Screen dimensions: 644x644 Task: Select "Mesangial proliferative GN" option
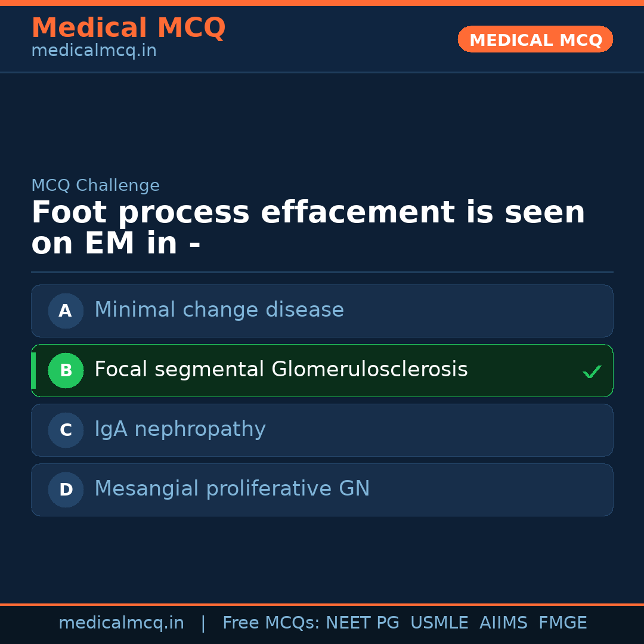pyautogui.click(x=232, y=489)
